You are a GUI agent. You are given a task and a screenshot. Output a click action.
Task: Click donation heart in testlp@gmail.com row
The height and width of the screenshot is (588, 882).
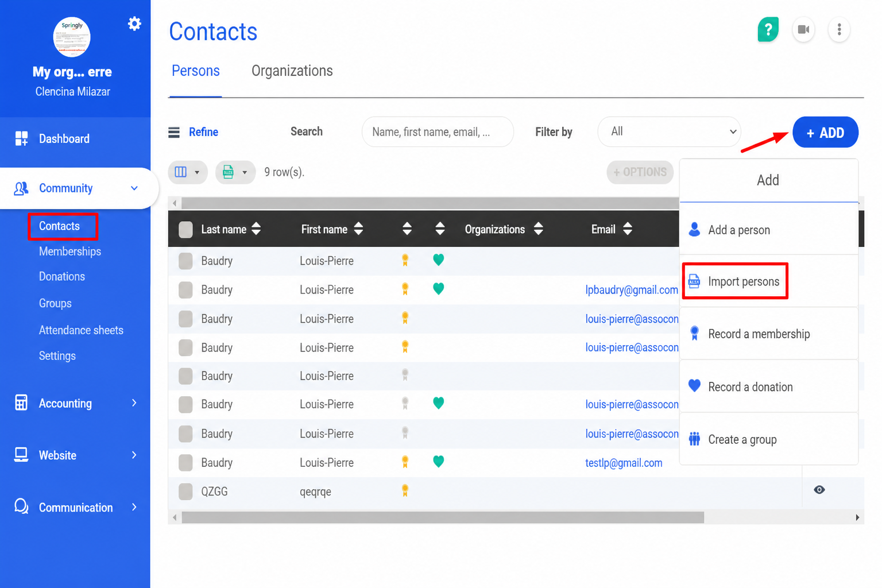pos(438,461)
